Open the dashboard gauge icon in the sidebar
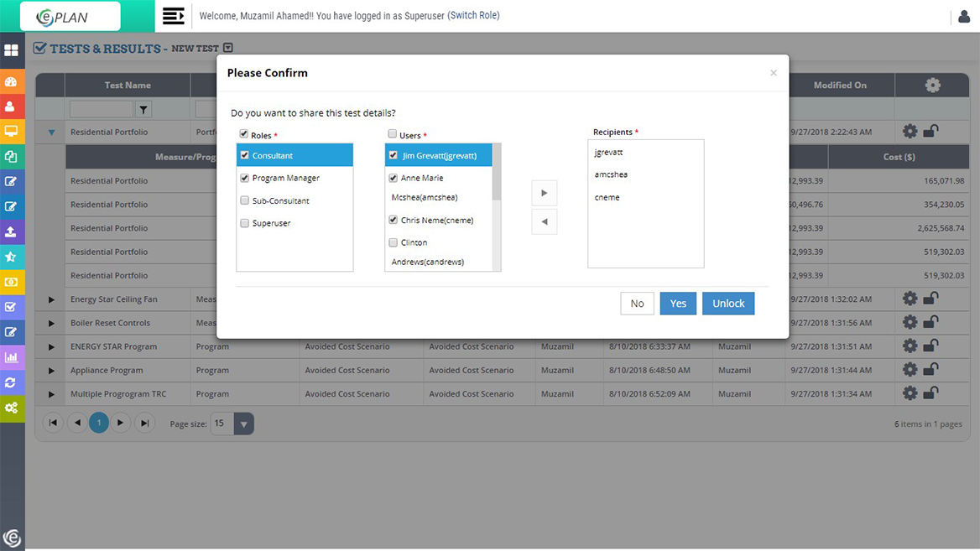 click(12, 81)
